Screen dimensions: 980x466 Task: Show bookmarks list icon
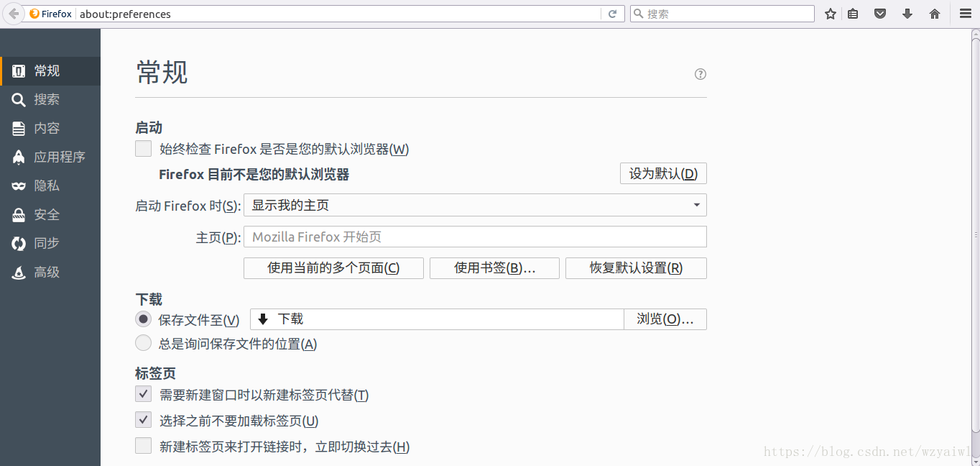click(x=853, y=14)
